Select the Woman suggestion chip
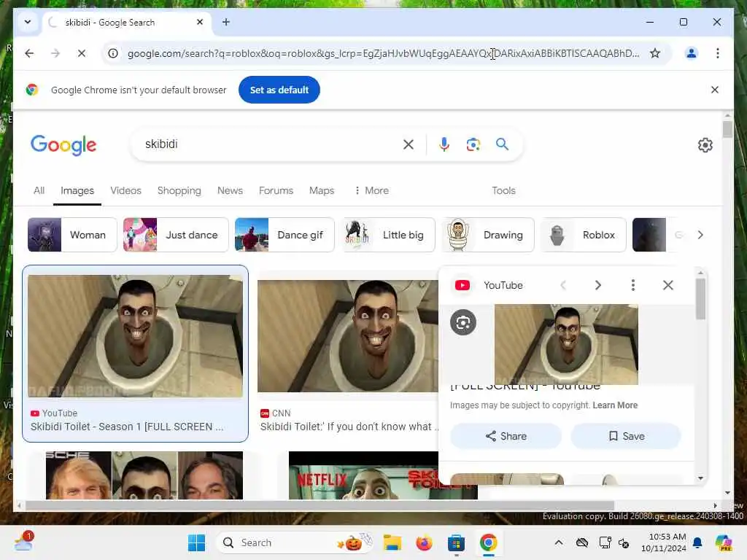 [72, 235]
